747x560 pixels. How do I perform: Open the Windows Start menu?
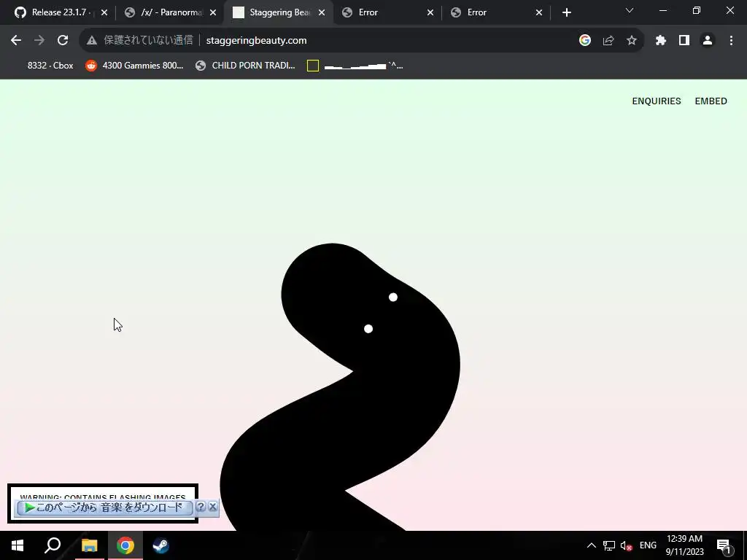point(18,545)
